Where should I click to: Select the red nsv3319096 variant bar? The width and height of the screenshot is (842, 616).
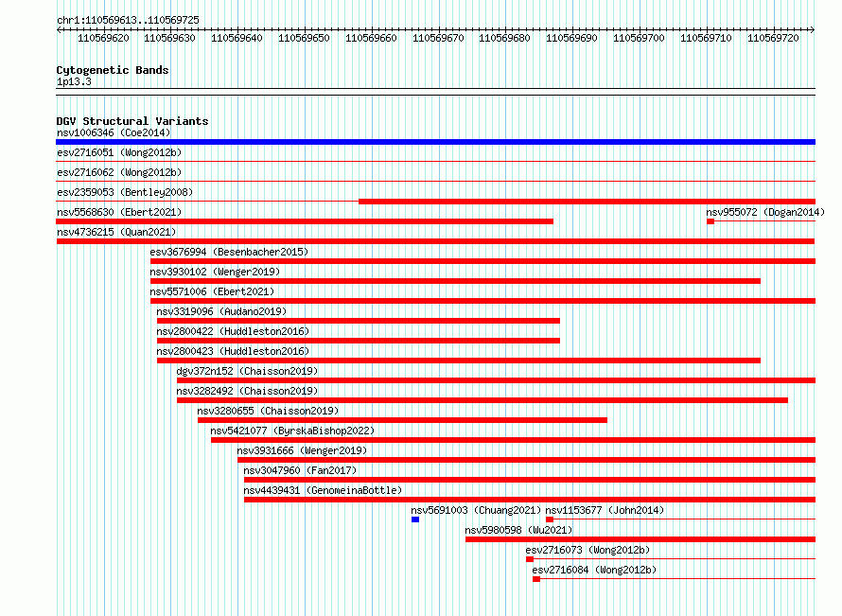(x=359, y=321)
